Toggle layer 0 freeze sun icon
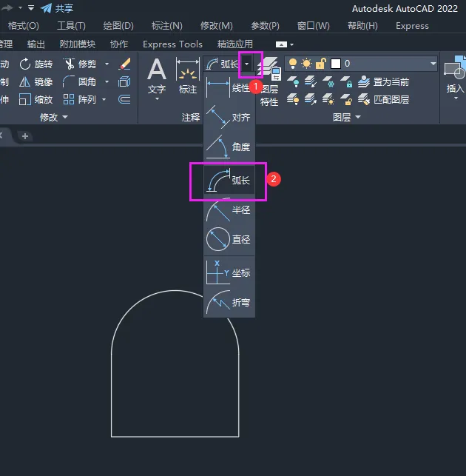Image resolution: width=466 pixels, height=476 pixels. pos(306,64)
